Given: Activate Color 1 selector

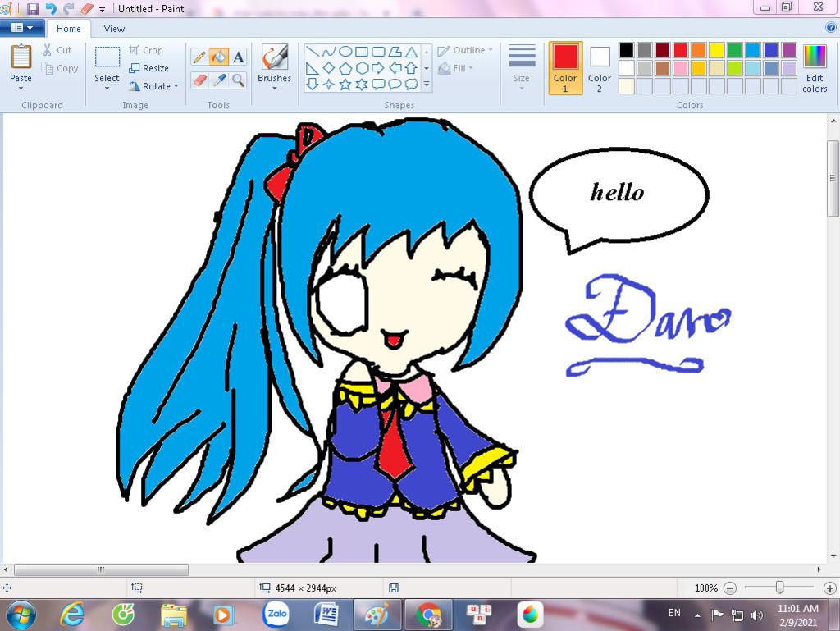Looking at the screenshot, I should pos(565,68).
